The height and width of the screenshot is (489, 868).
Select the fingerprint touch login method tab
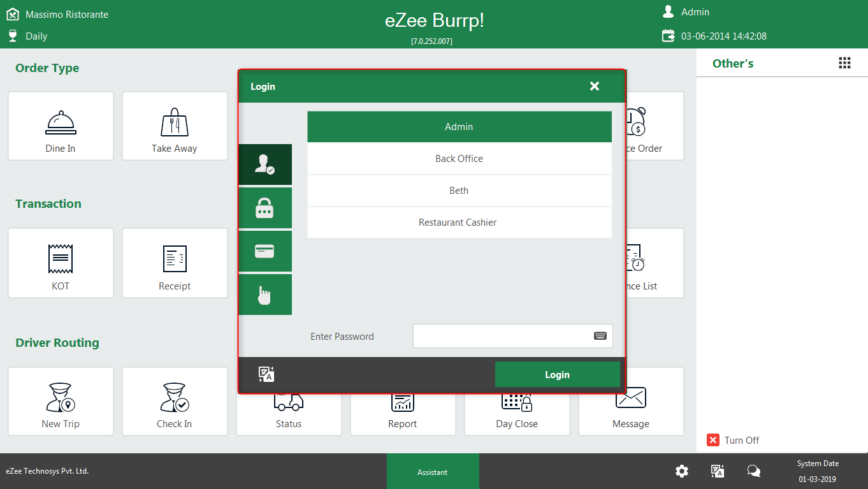coord(265,295)
